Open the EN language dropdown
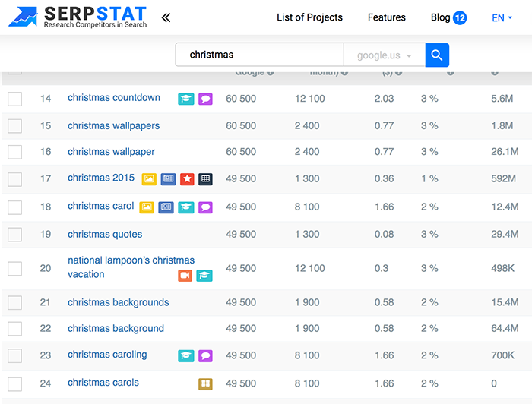This screenshot has width=532, height=404. (502, 17)
